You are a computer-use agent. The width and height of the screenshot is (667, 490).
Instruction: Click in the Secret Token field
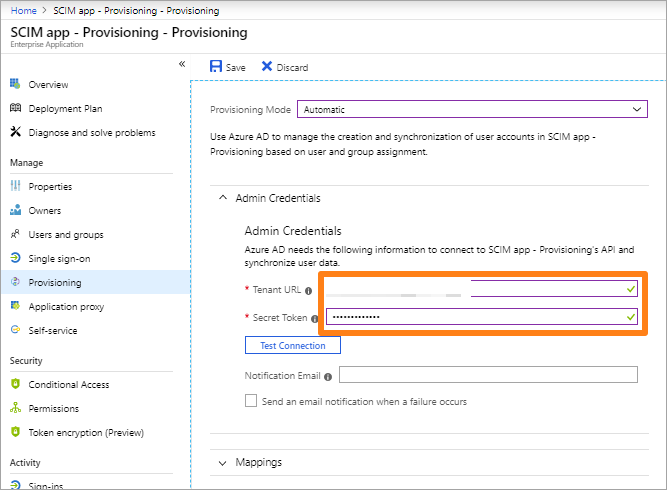pos(482,317)
